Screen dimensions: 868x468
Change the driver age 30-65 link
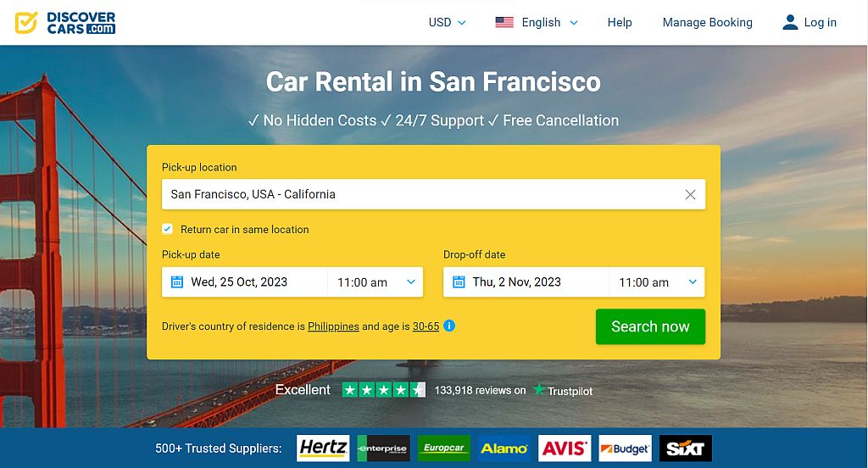coord(426,326)
